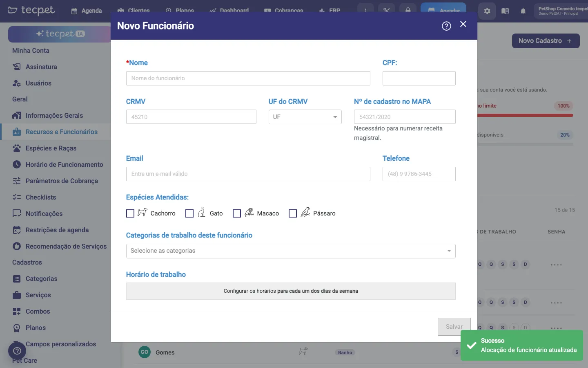This screenshot has width=588, height=368.
Task: Click the CRMV input field
Action: point(191,117)
